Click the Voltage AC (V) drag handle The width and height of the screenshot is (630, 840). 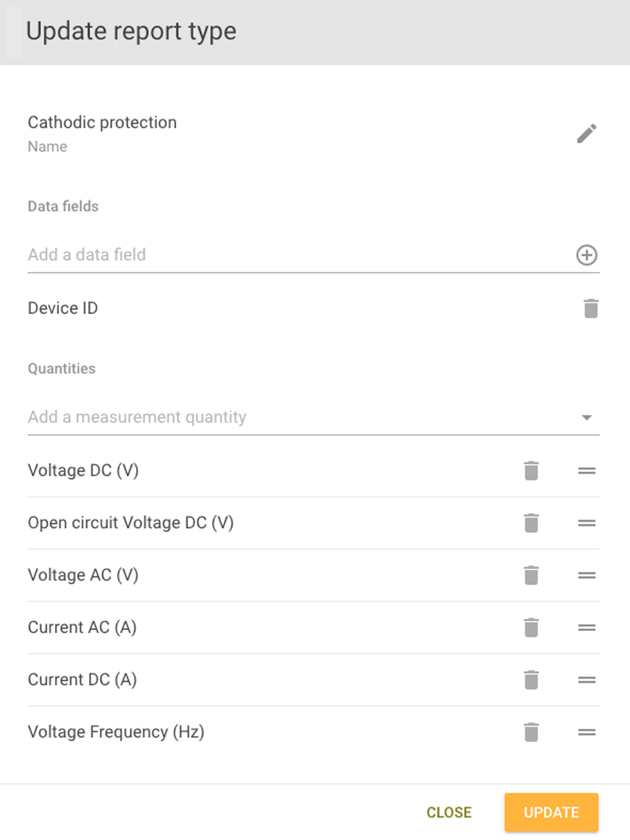tap(586, 575)
